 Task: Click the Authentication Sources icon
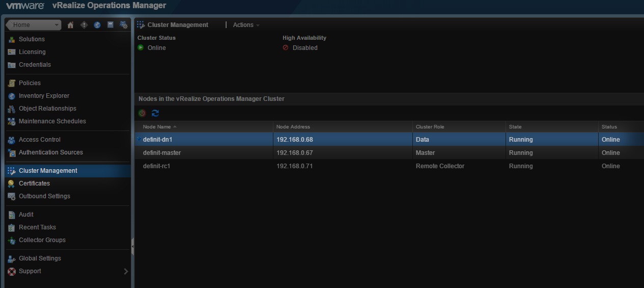tap(12, 152)
